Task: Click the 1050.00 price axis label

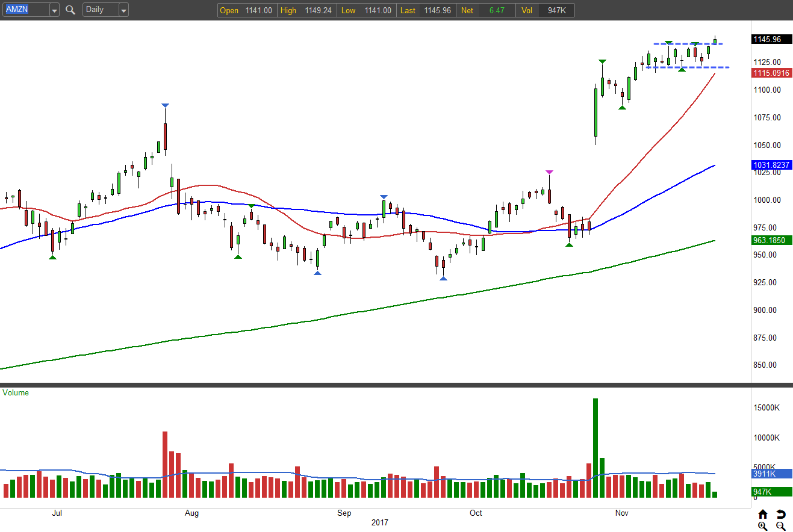Action: click(767, 145)
